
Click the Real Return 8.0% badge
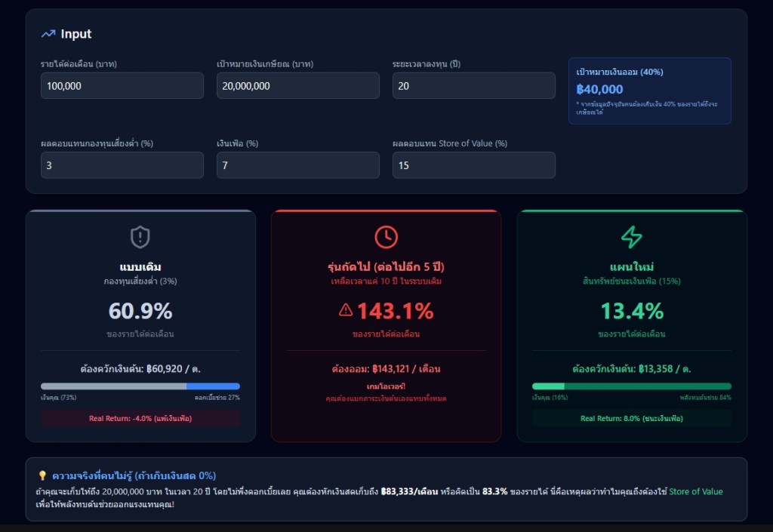tap(631, 418)
